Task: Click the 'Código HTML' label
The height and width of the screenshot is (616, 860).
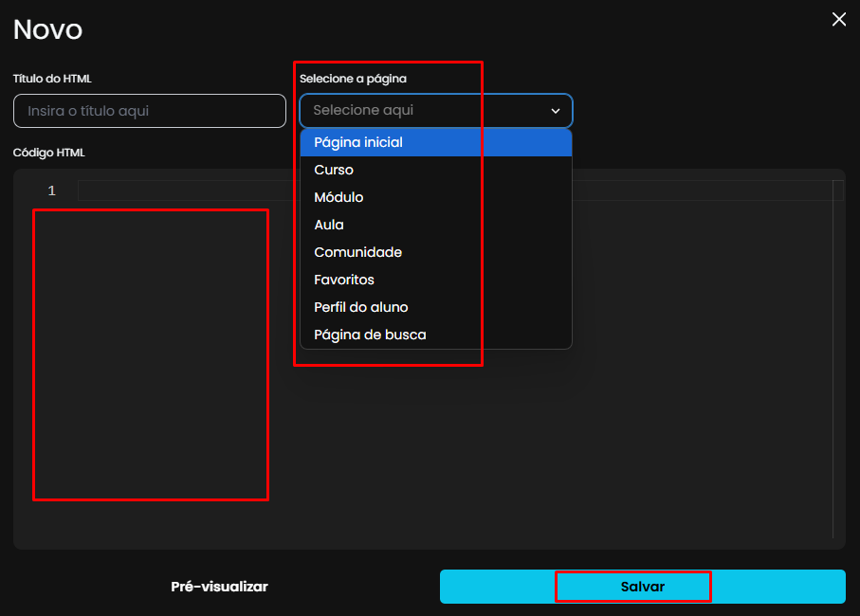Action: 49,153
